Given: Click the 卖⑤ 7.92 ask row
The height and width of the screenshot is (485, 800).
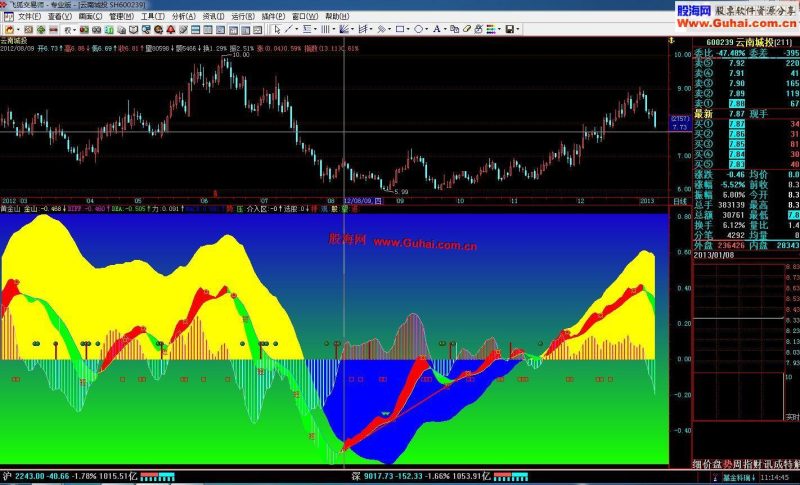Looking at the screenshot, I should click(x=746, y=63).
